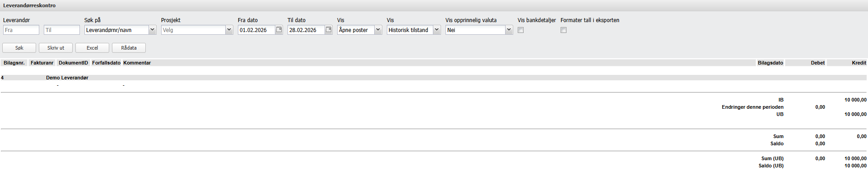
Task: Export the report with the Excel button
Action: [x=92, y=48]
